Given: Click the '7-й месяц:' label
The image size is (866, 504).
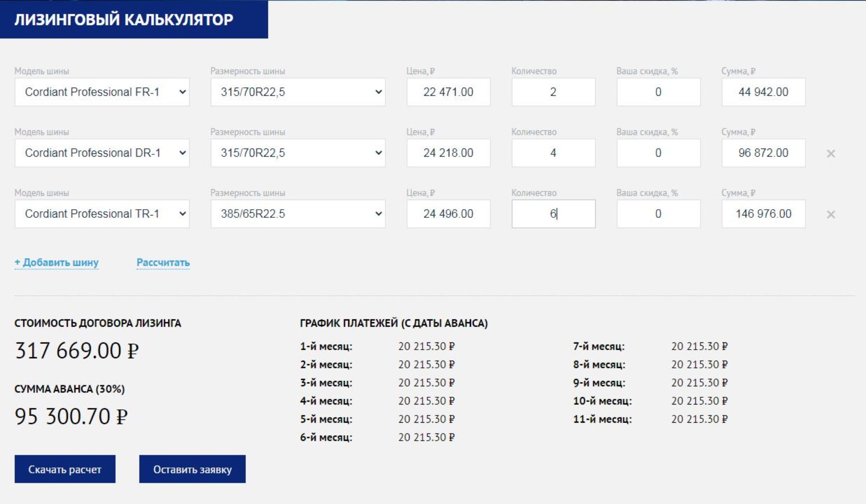Looking at the screenshot, I should (599, 346).
